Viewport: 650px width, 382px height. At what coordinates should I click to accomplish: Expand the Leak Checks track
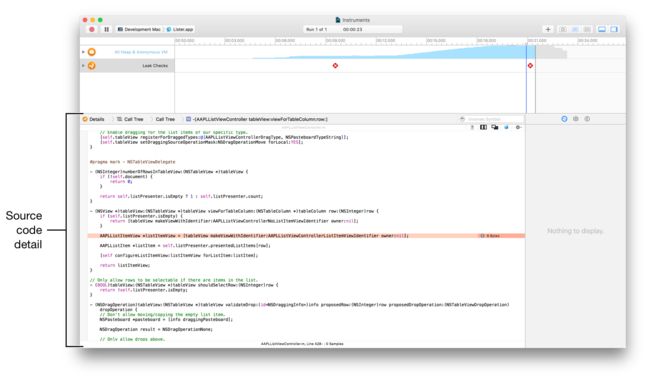pyautogui.click(x=83, y=65)
